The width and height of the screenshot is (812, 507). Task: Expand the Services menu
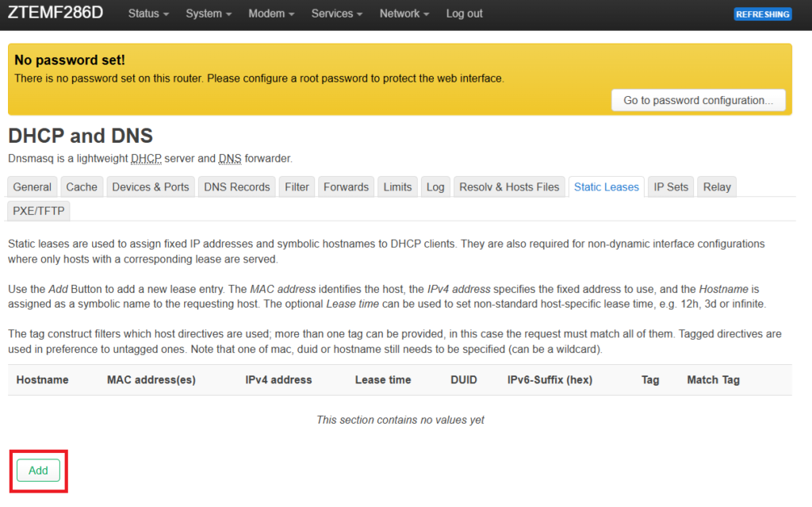click(337, 13)
